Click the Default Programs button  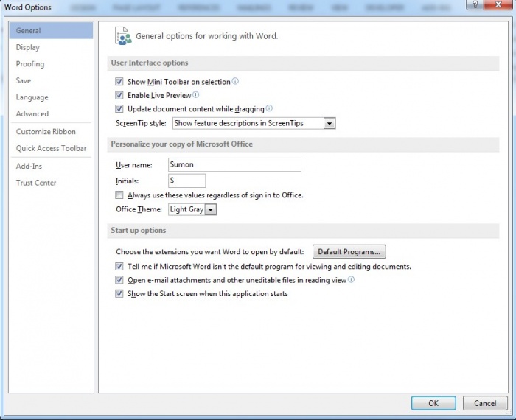[x=349, y=251]
